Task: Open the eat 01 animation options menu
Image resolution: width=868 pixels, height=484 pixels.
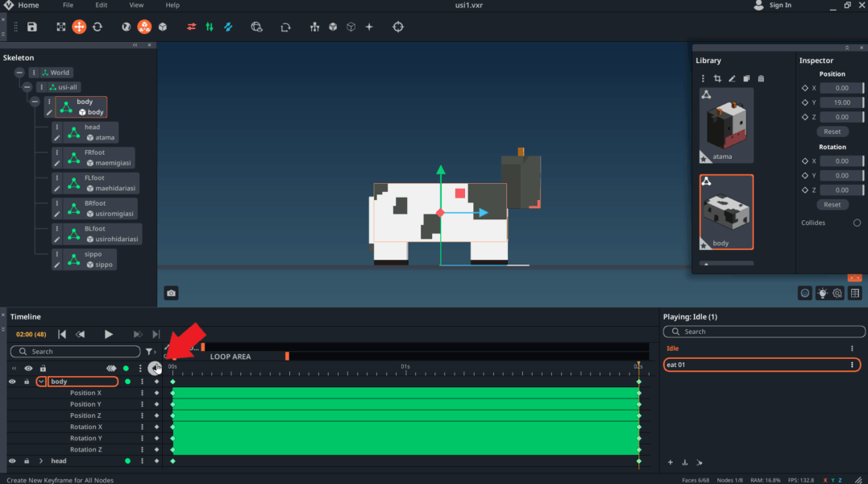Action: point(852,365)
